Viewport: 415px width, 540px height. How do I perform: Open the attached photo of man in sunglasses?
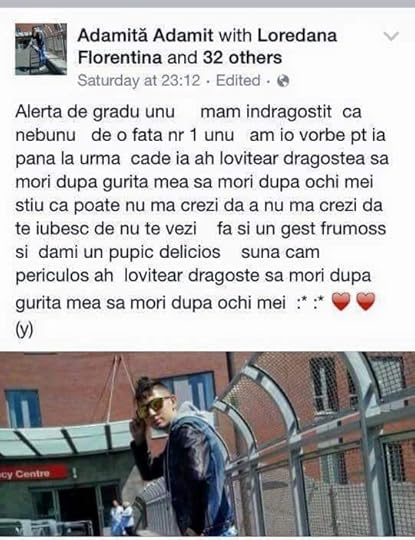point(207,444)
